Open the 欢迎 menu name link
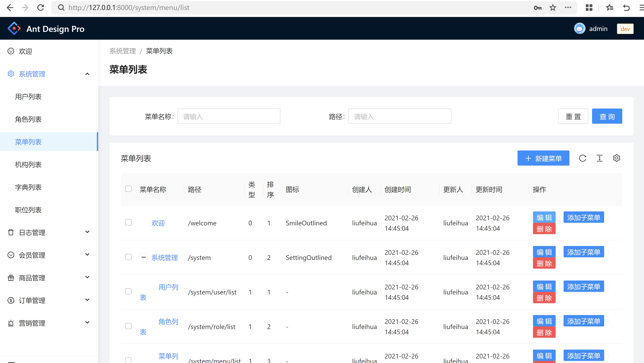The image size is (644, 363). (158, 223)
